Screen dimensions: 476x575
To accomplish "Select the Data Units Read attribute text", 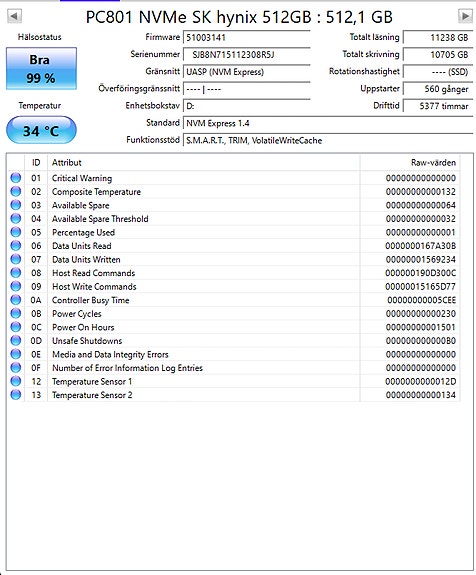I will [81, 246].
